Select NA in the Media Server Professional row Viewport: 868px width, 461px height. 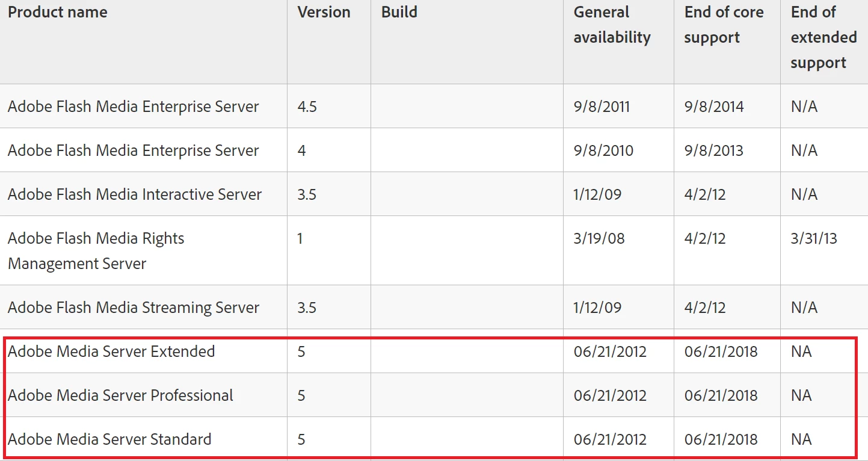click(801, 395)
